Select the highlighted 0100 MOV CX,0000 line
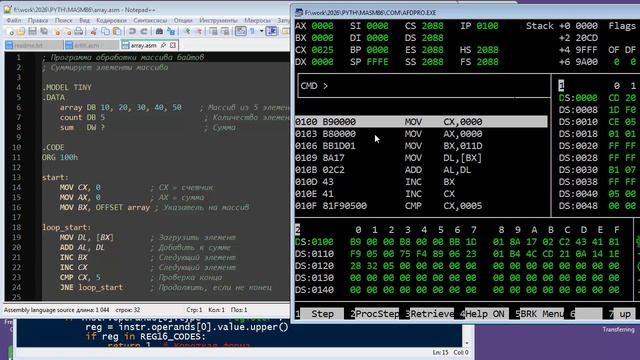Image resolution: width=640 pixels, height=360 pixels. [x=421, y=122]
